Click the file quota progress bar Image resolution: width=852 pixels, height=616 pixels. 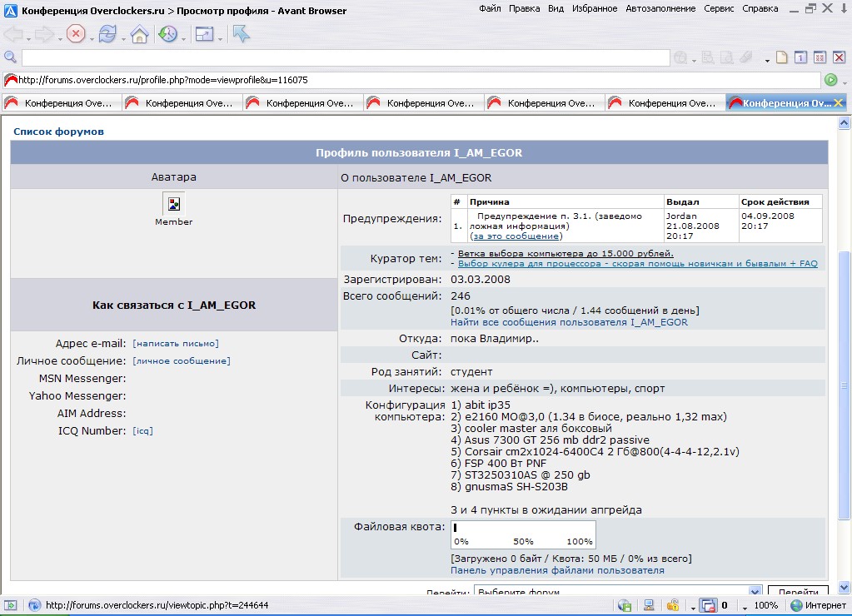[523, 534]
